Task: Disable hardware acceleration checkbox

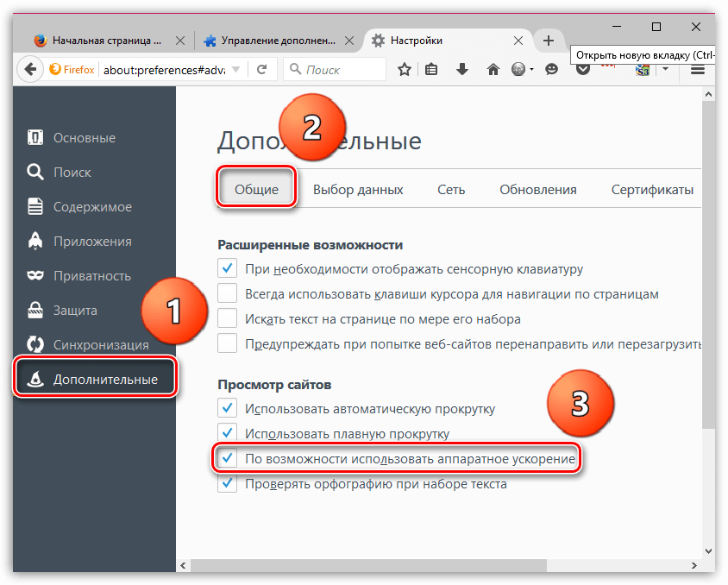Action: point(227,458)
